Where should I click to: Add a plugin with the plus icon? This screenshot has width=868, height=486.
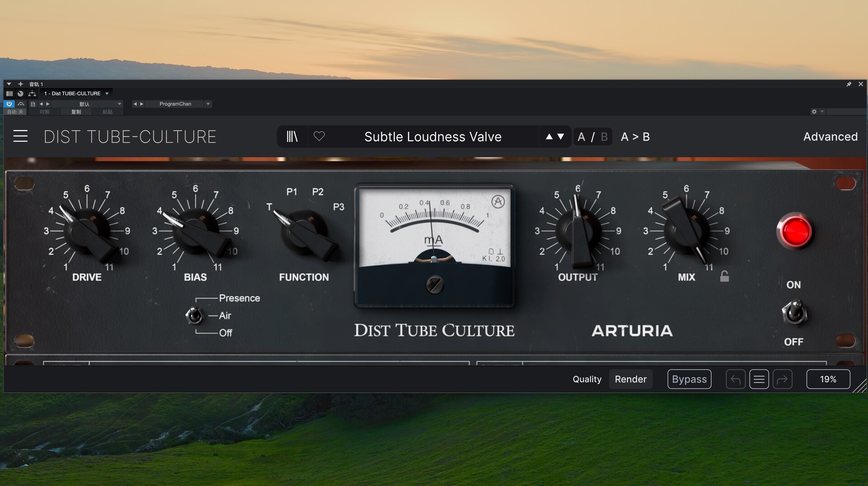(20, 84)
